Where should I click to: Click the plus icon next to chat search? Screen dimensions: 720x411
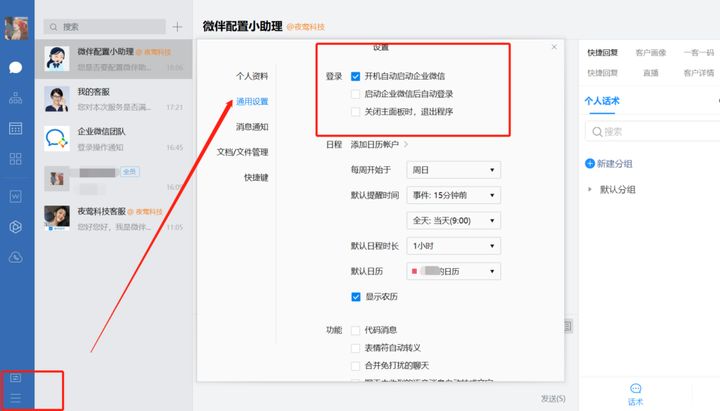pos(177,27)
